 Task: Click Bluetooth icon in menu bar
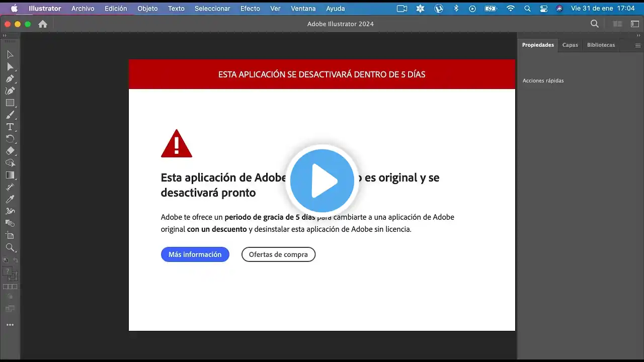tap(456, 9)
